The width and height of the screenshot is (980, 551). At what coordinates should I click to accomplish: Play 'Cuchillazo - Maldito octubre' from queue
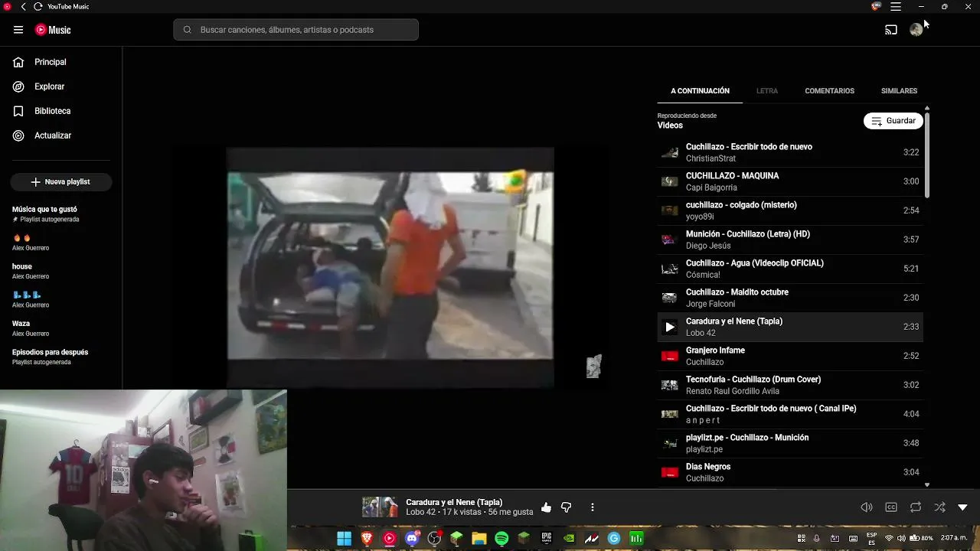pos(790,298)
